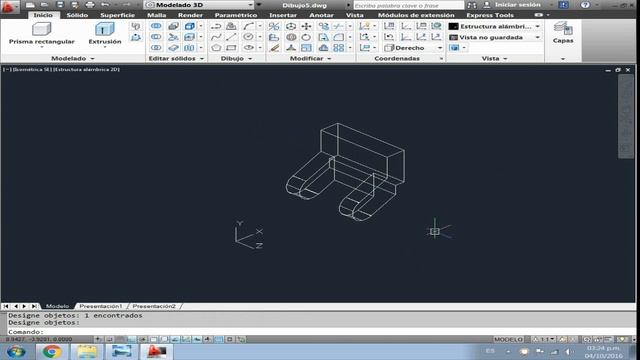The width and height of the screenshot is (640, 360).
Task: Open the Presentación2 layout tab
Action: tap(154, 306)
